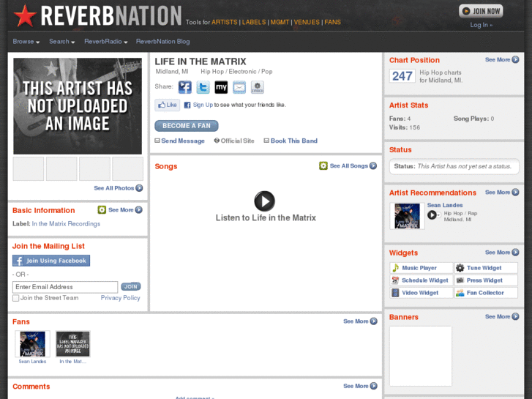Viewport: 532px width, 399px height.
Task: Click green gear icon beside See All Songs
Action: coord(323,165)
